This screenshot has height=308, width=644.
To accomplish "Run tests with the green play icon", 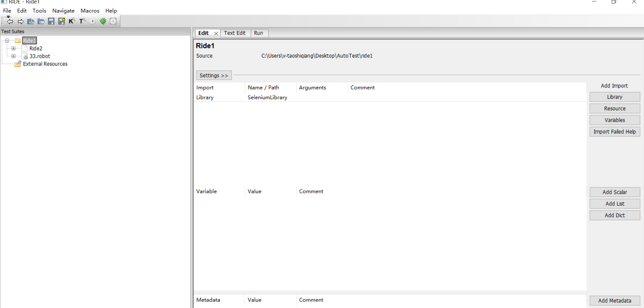I will coord(92,21).
